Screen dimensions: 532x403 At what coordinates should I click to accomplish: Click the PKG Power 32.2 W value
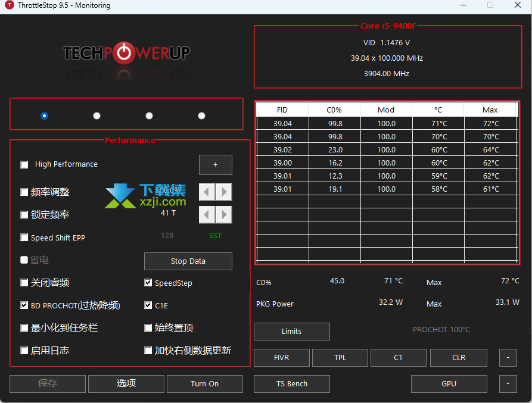point(391,302)
